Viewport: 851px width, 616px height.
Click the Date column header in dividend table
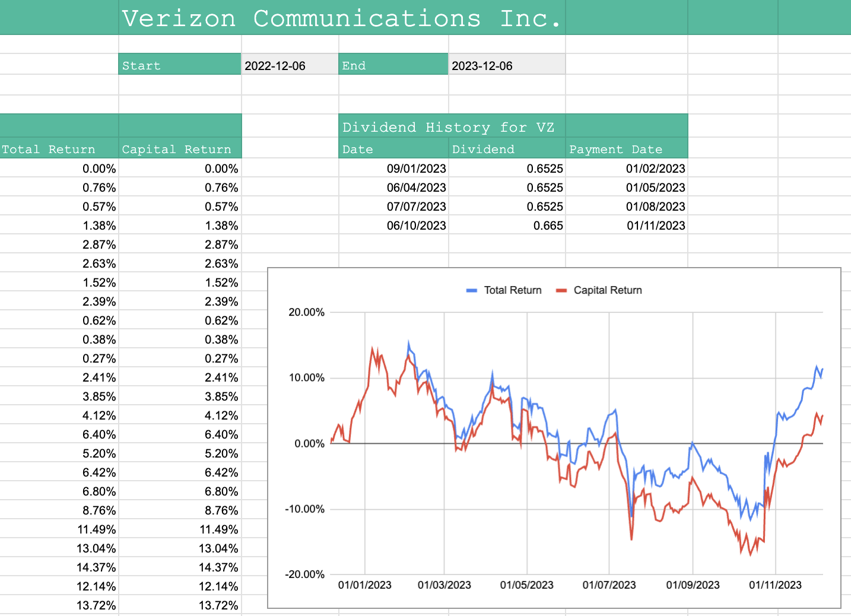pos(393,150)
